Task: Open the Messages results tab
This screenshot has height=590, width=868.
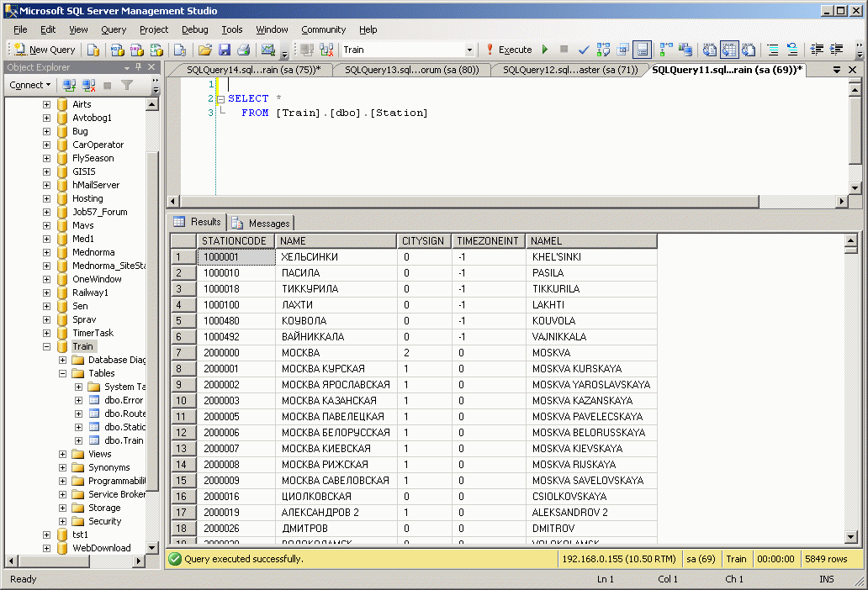Action: (x=262, y=223)
